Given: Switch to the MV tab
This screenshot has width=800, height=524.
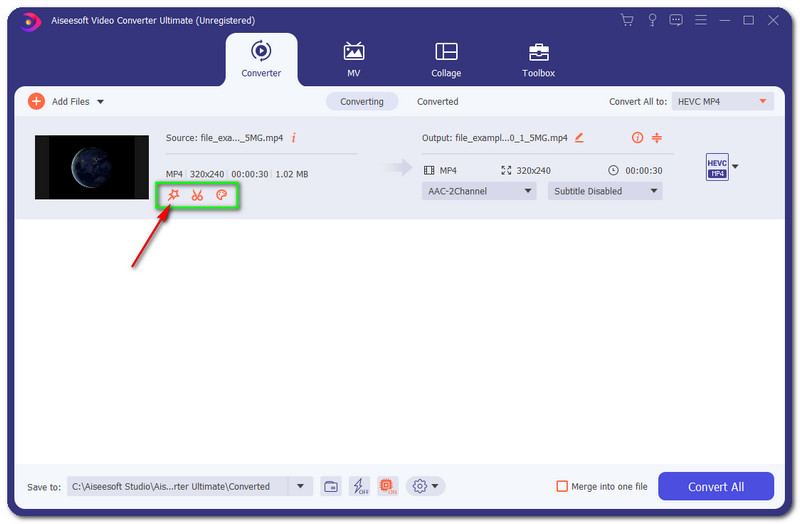Looking at the screenshot, I should [x=354, y=59].
